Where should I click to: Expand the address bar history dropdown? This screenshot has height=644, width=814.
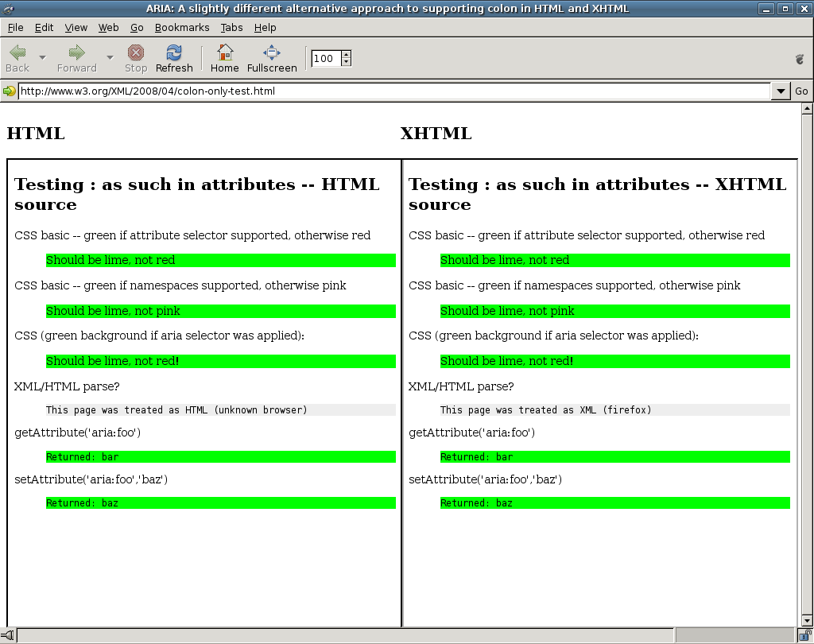pyautogui.click(x=781, y=91)
